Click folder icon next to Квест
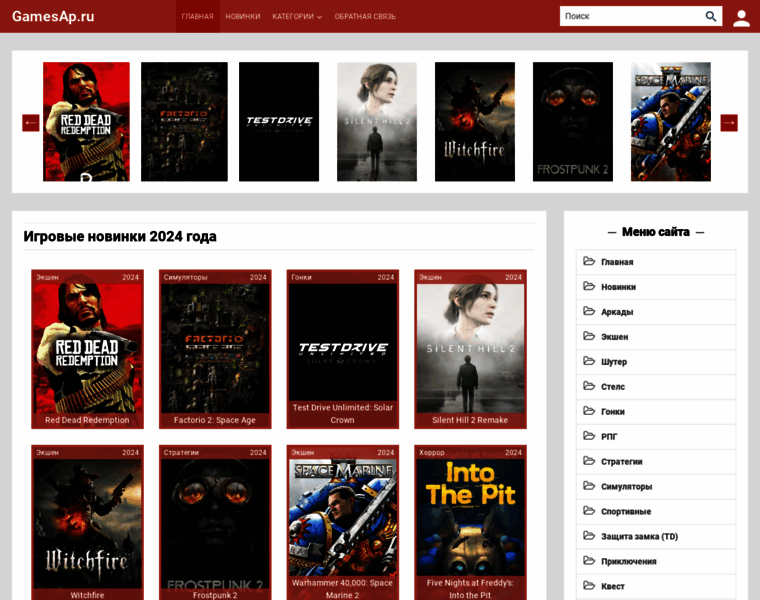The width and height of the screenshot is (760, 600). pyautogui.click(x=589, y=585)
